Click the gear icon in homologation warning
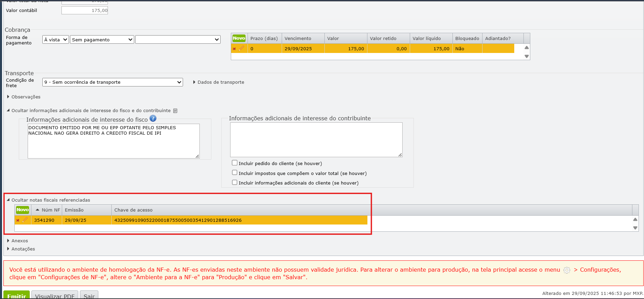644x299 pixels. click(567, 270)
